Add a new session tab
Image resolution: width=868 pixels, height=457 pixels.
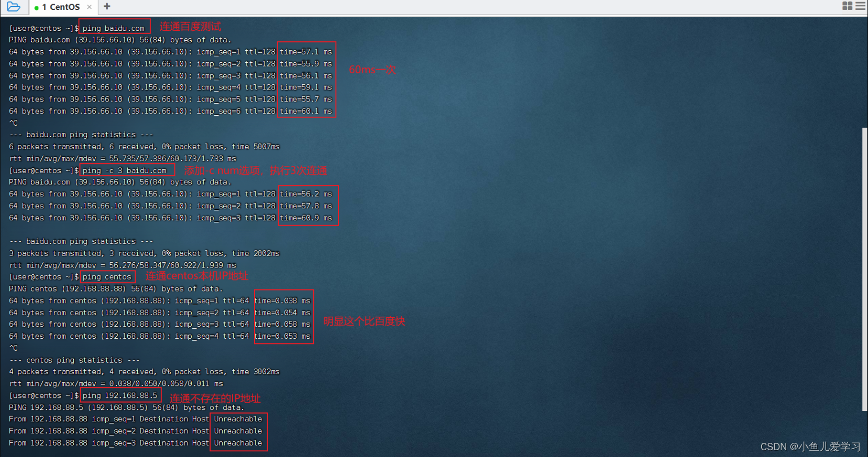tap(107, 6)
